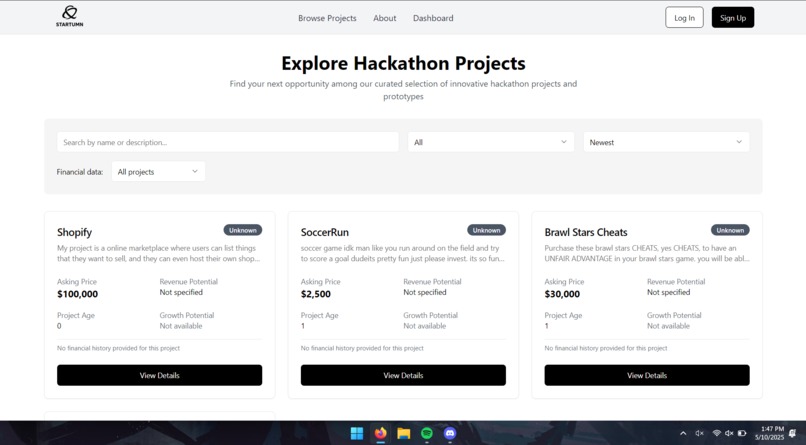Open the Newest sort dropdown
Screen dimensions: 806x445
pyautogui.click(x=666, y=142)
